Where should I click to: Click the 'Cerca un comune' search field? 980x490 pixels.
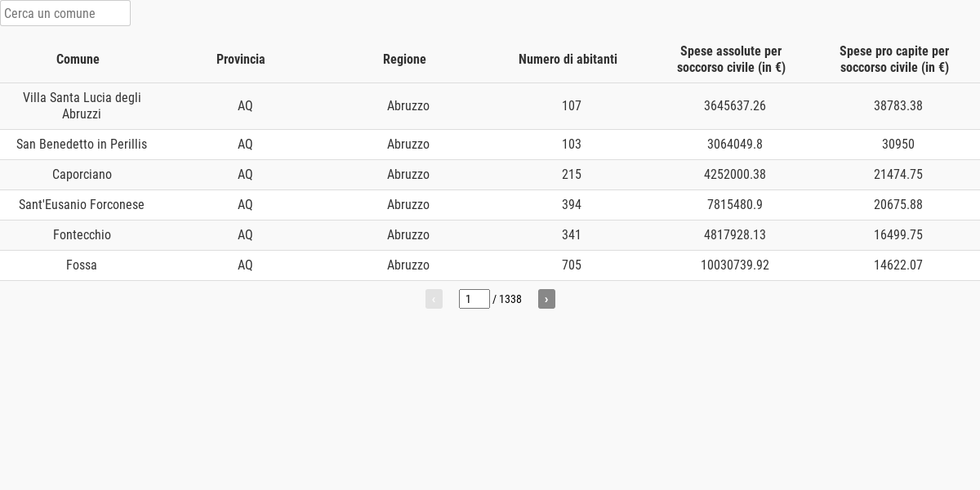[x=65, y=13]
